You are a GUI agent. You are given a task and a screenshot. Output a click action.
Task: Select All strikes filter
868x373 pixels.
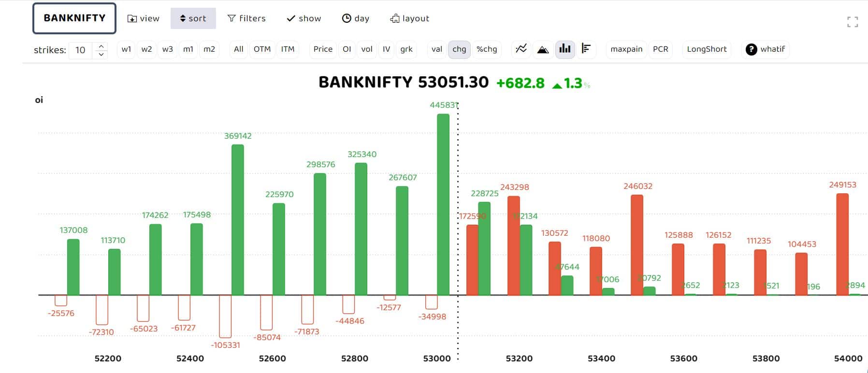(x=239, y=49)
